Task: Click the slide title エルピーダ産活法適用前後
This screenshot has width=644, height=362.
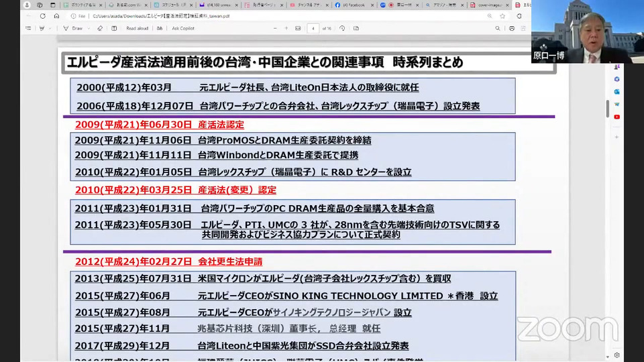Action: point(264,62)
